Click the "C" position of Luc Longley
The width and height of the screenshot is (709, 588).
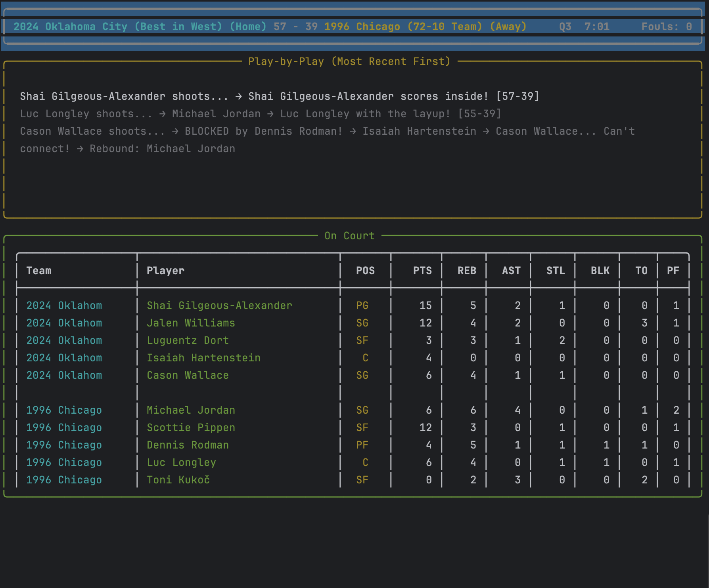point(365,462)
